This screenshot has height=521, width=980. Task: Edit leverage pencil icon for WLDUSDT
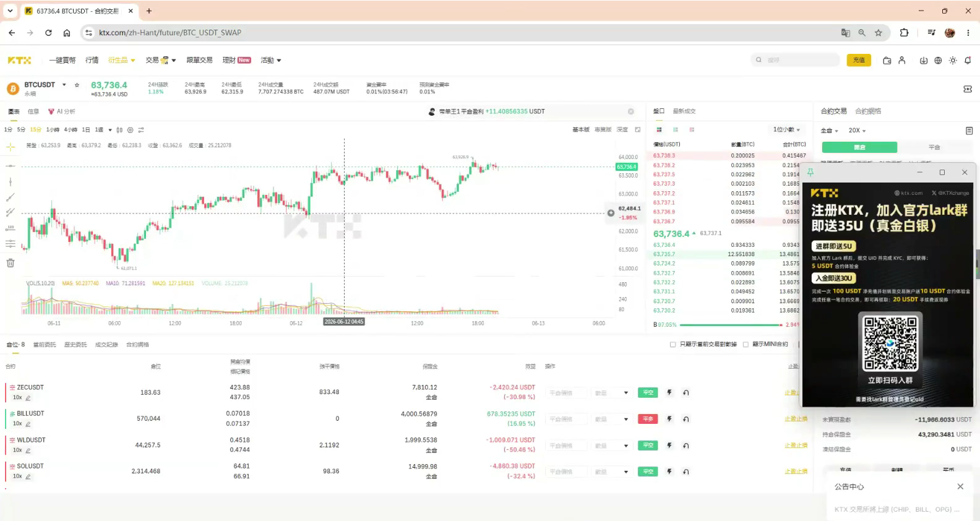pyautogui.click(x=28, y=450)
